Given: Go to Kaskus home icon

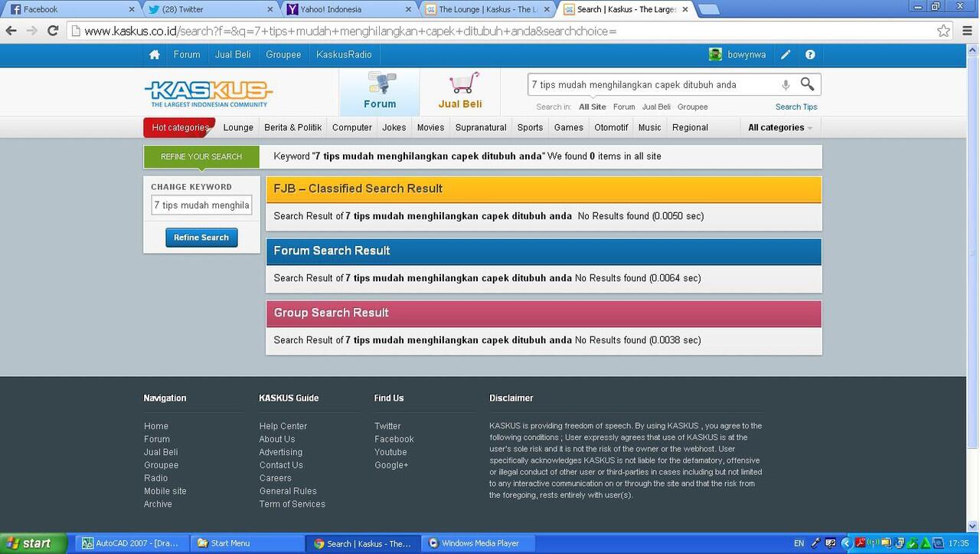Looking at the screenshot, I should click(x=155, y=54).
